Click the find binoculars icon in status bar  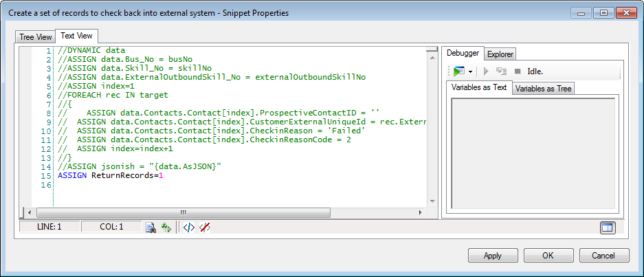[x=151, y=227]
